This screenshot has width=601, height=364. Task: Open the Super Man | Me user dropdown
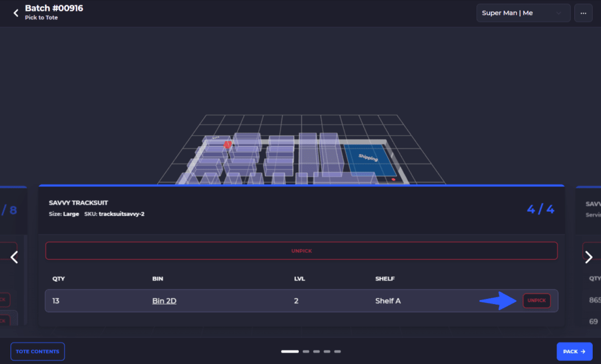coord(523,13)
